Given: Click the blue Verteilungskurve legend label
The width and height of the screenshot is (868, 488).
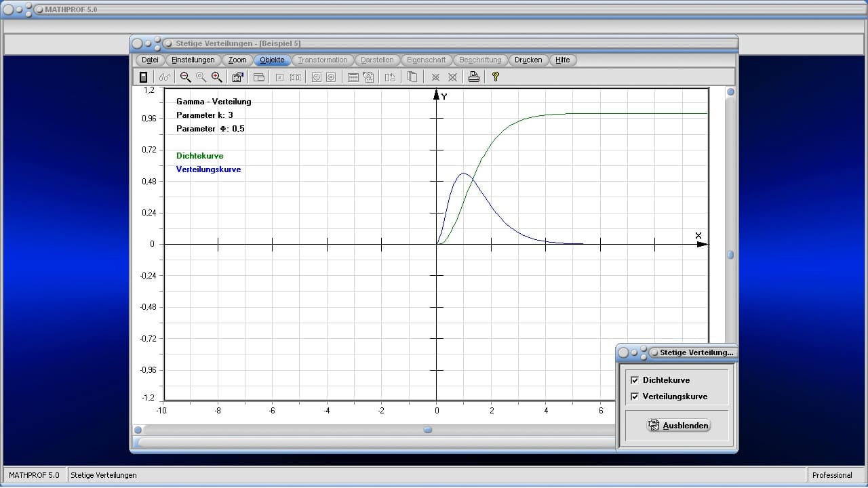Looking at the screenshot, I should tap(208, 169).
